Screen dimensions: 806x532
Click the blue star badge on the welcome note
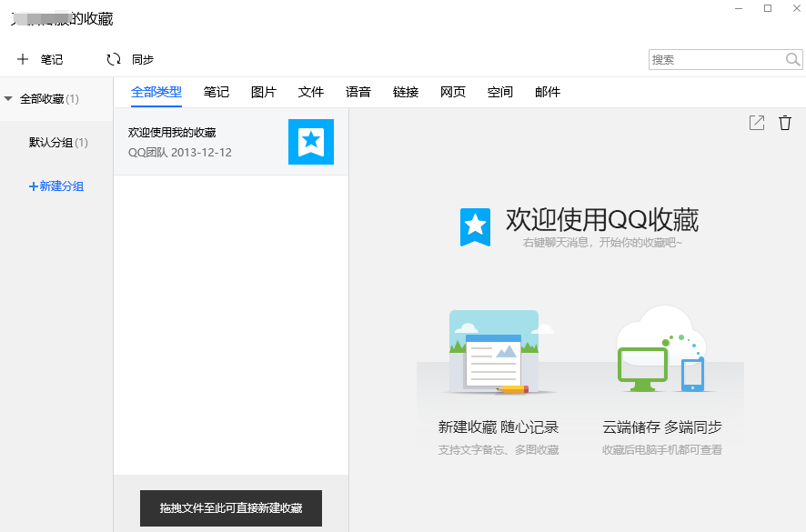(x=311, y=142)
